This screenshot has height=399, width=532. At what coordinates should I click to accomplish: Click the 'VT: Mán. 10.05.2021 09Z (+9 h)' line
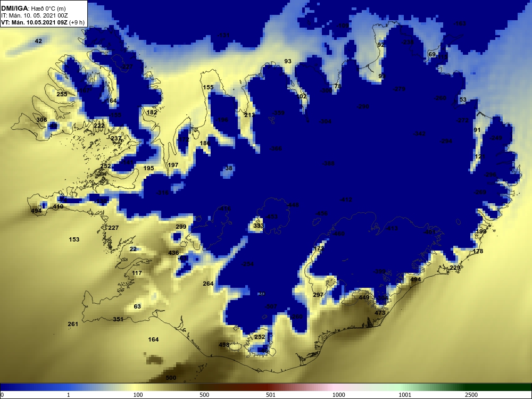[x=43, y=22]
